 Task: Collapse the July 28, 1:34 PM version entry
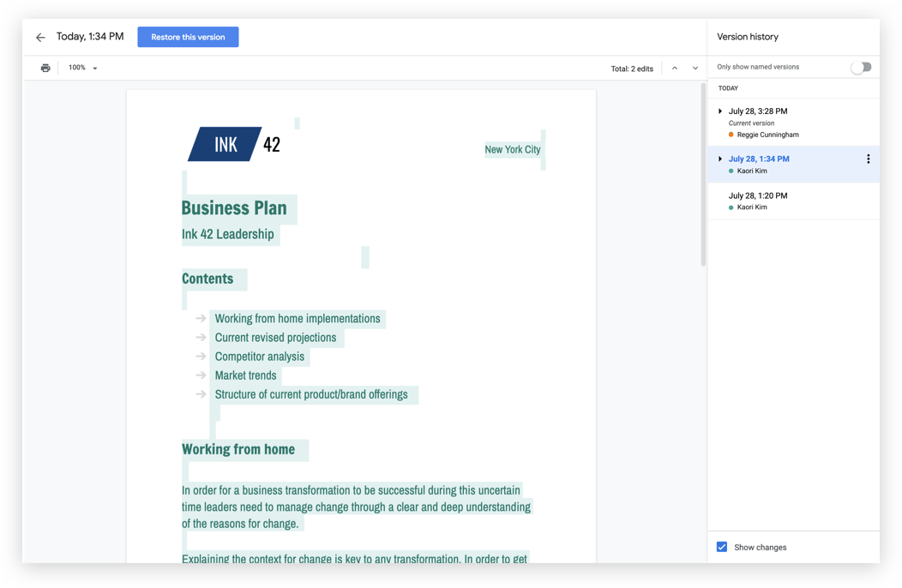(719, 159)
